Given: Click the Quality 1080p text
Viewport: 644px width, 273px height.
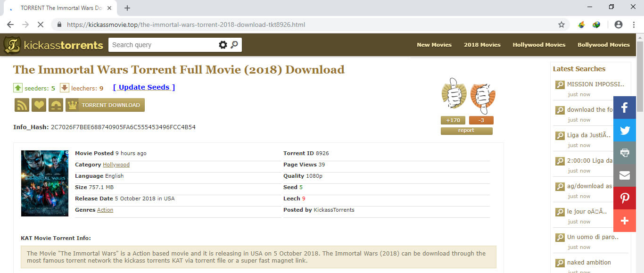Looking at the screenshot, I should click(x=303, y=176).
